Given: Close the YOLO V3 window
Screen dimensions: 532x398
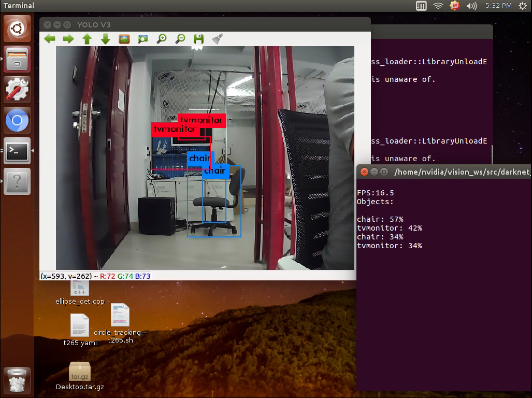Looking at the screenshot, I should [48, 25].
